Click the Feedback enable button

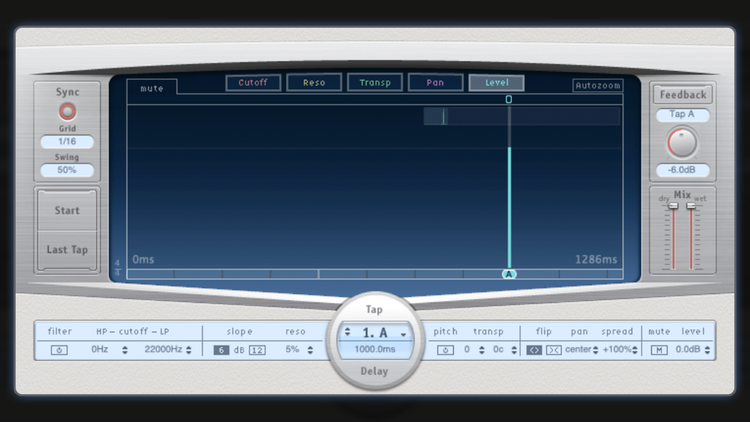683,95
